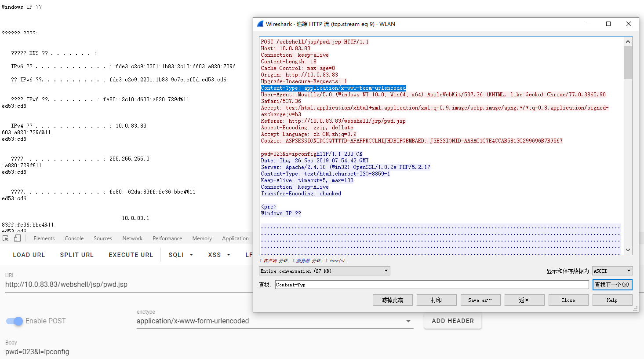The width and height of the screenshot is (644, 359).
Task: Click the Accept-Language: zh-CN header line
Action: 309,134
